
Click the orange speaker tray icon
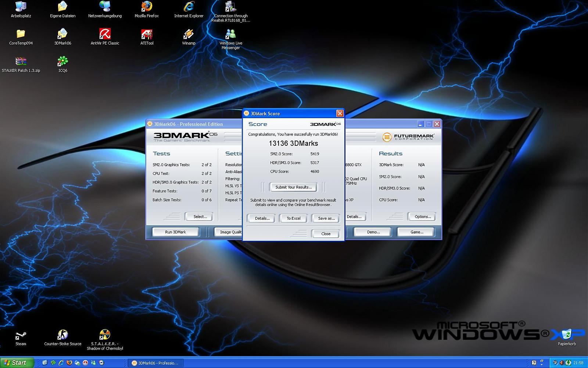click(x=562, y=363)
